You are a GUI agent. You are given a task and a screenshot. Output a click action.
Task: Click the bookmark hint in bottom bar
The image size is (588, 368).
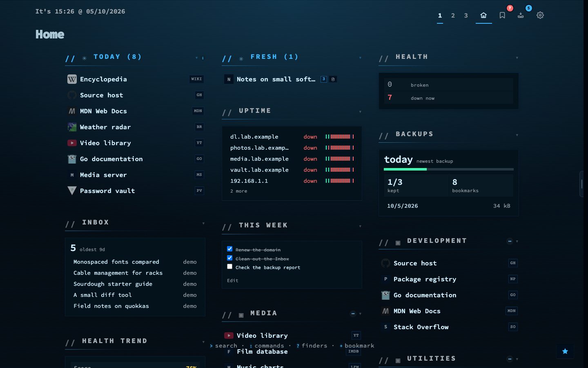pyautogui.click(x=357, y=346)
